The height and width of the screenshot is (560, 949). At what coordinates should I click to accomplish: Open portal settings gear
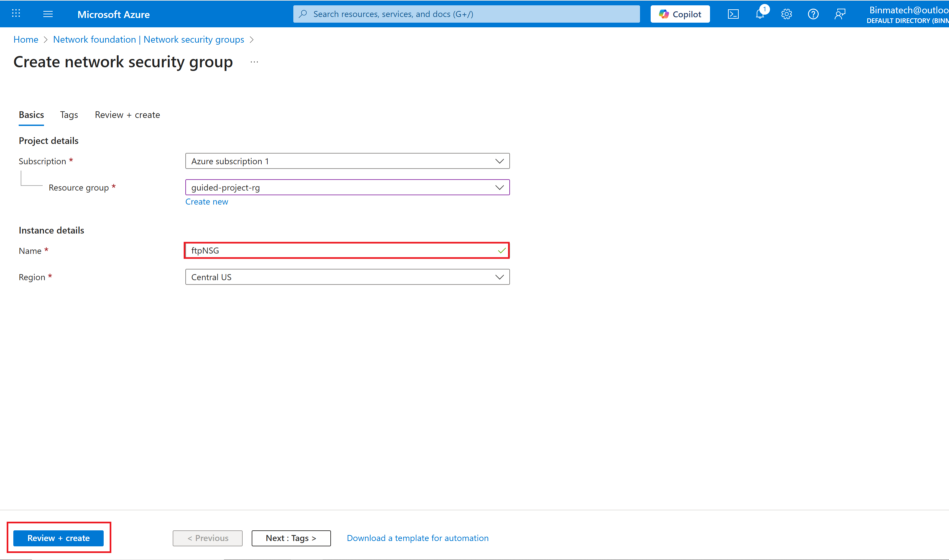(786, 14)
